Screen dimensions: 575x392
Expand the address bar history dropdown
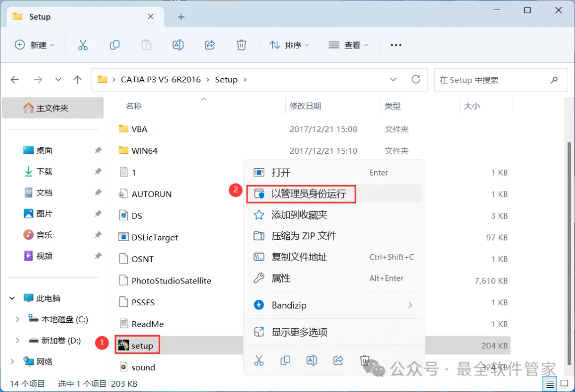click(x=393, y=79)
